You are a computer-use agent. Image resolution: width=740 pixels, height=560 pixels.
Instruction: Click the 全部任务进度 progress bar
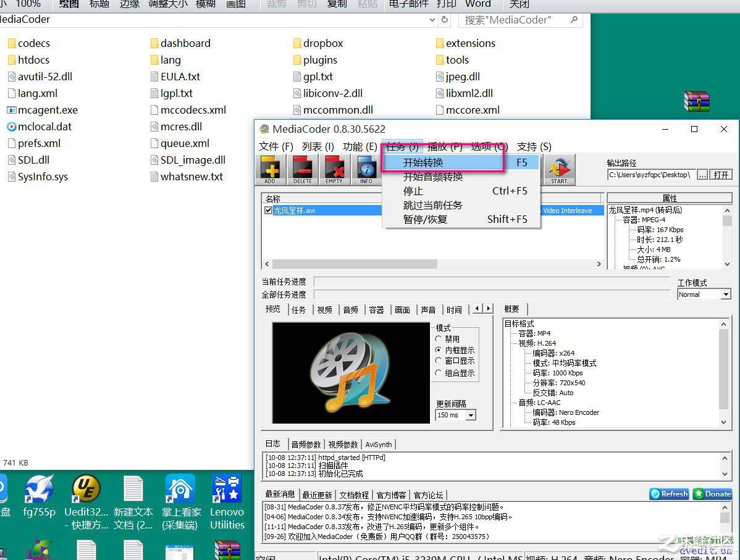[x=492, y=295]
